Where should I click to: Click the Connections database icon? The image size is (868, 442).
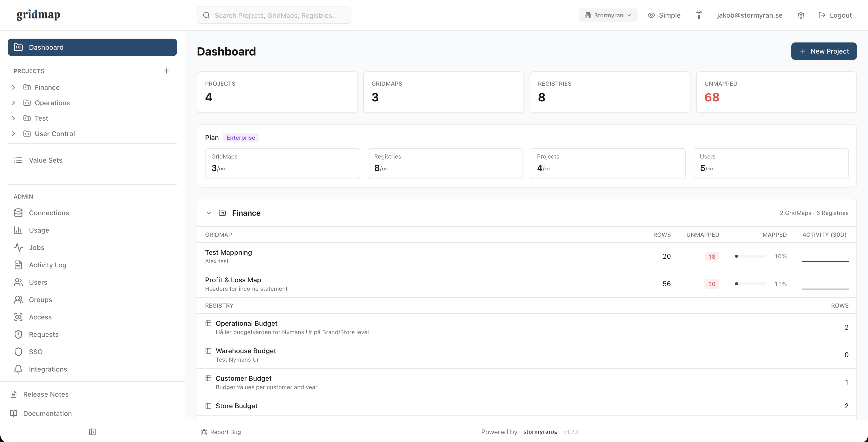(18, 213)
